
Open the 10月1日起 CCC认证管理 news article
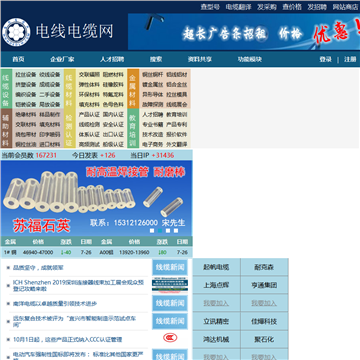click(67, 339)
